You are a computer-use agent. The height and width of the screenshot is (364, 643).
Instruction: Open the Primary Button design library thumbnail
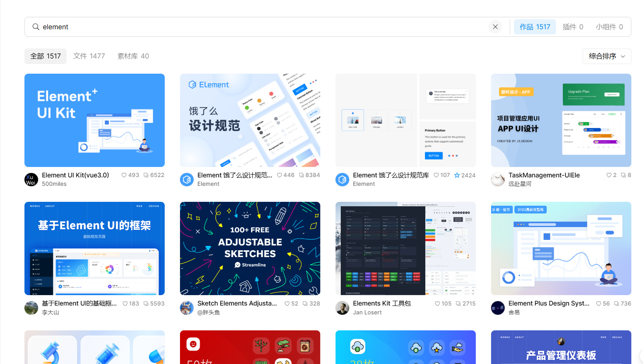(x=406, y=120)
